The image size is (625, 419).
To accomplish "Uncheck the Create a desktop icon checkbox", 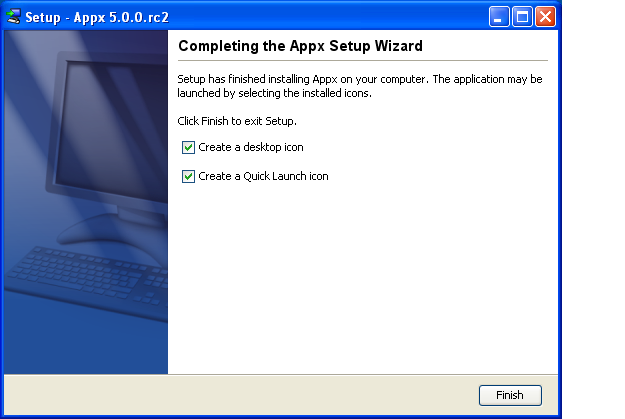I will (188, 147).
